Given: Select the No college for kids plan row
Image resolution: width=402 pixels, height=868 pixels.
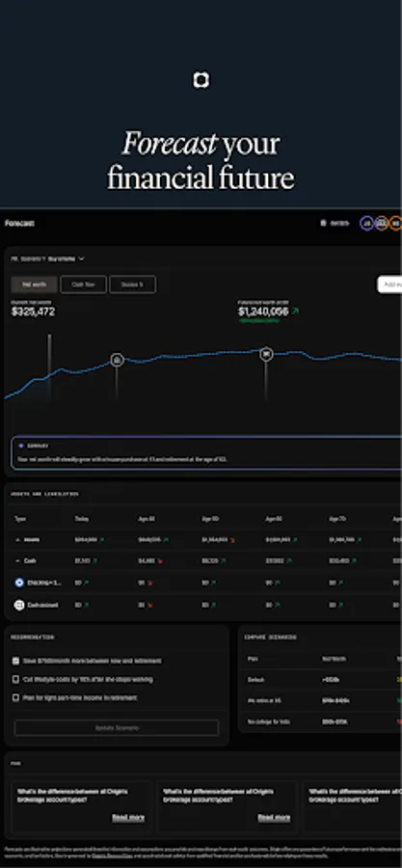Looking at the screenshot, I should [320, 721].
